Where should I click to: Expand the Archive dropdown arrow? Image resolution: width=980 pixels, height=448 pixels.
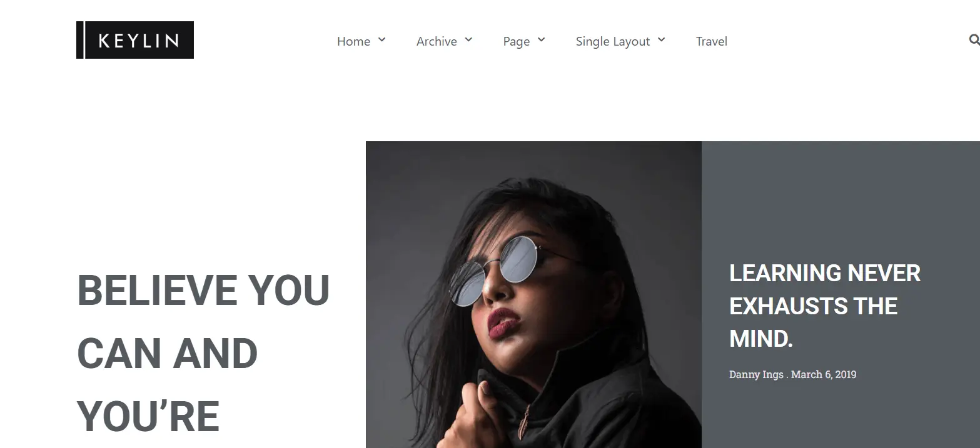468,40
